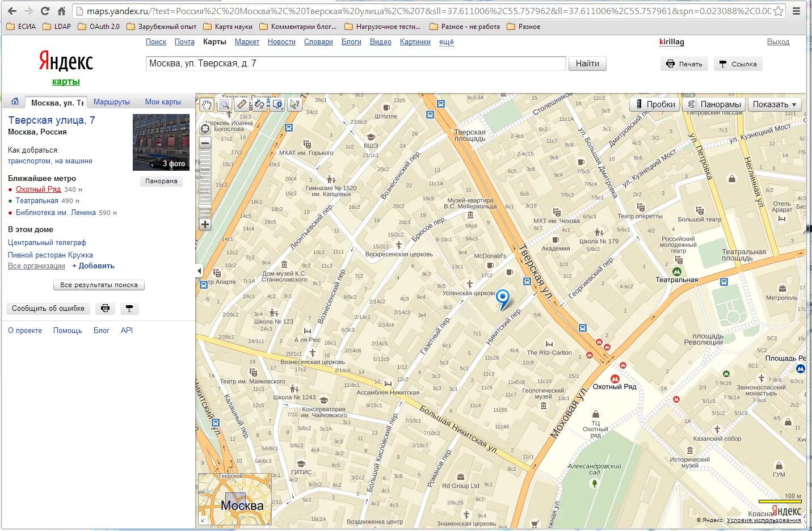Open the Маркет service menu item
This screenshot has height=531, width=812.
coord(247,42)
